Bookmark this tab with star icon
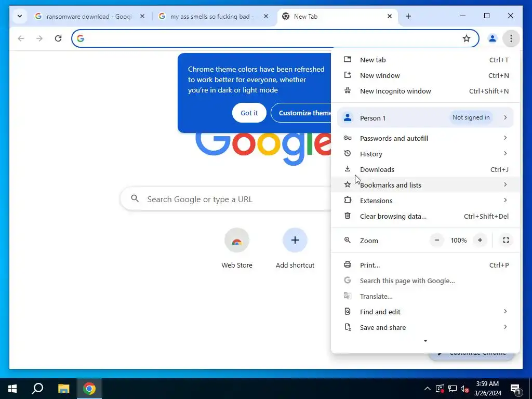Viewport: 532px width, 399px height. coord(467,38)
